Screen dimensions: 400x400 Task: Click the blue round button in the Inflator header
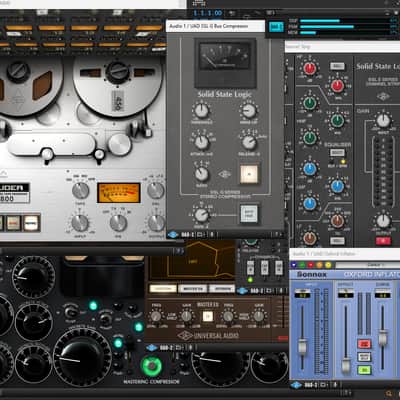click(x=294, y=265)
